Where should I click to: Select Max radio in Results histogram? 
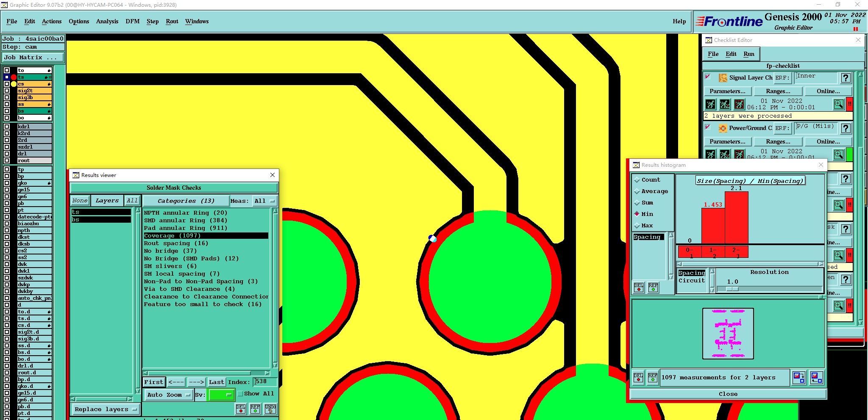(637, 226)
